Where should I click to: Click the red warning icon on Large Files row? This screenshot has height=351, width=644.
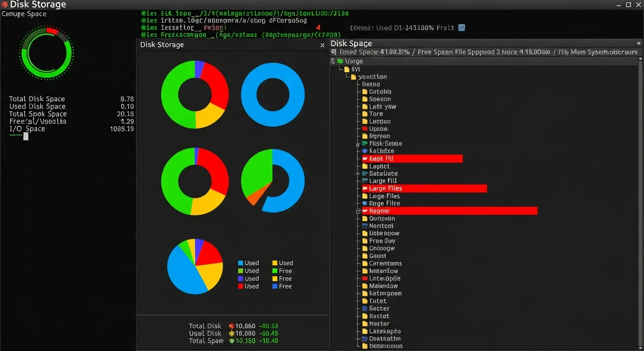pos(365,188)
